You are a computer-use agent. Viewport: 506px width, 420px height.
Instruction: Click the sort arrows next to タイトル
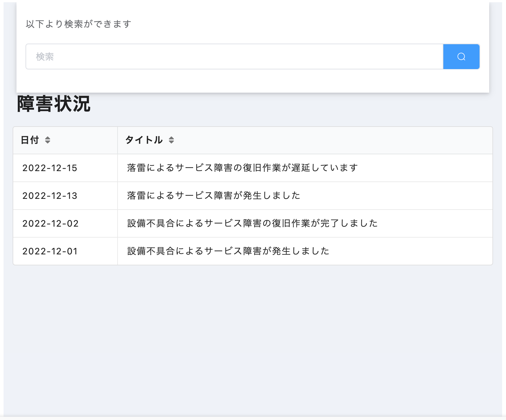[171, 140]
